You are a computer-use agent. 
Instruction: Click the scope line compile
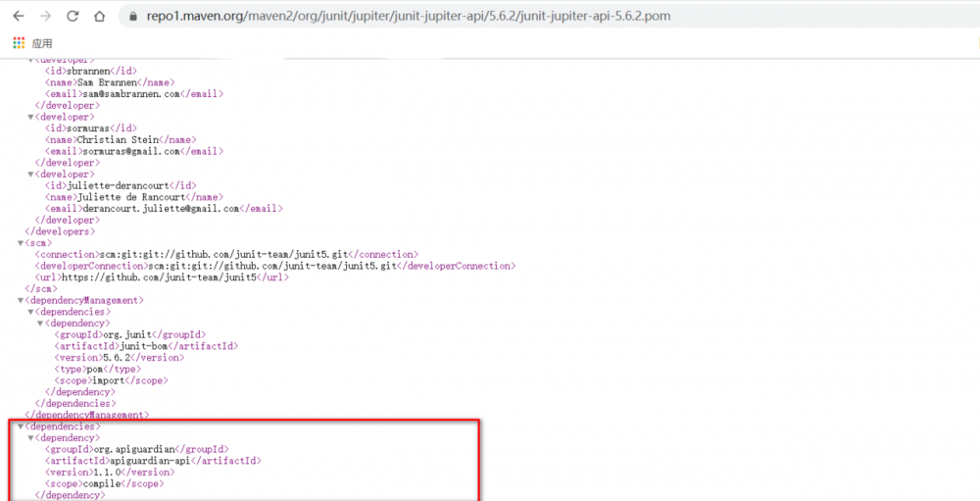[104, 483]
